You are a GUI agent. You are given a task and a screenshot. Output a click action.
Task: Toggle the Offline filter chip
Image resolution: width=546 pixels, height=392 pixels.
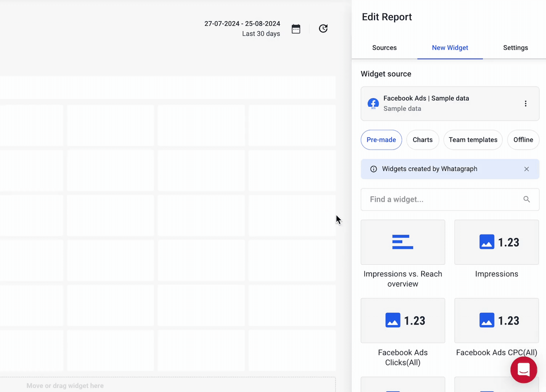click(523, 140)
